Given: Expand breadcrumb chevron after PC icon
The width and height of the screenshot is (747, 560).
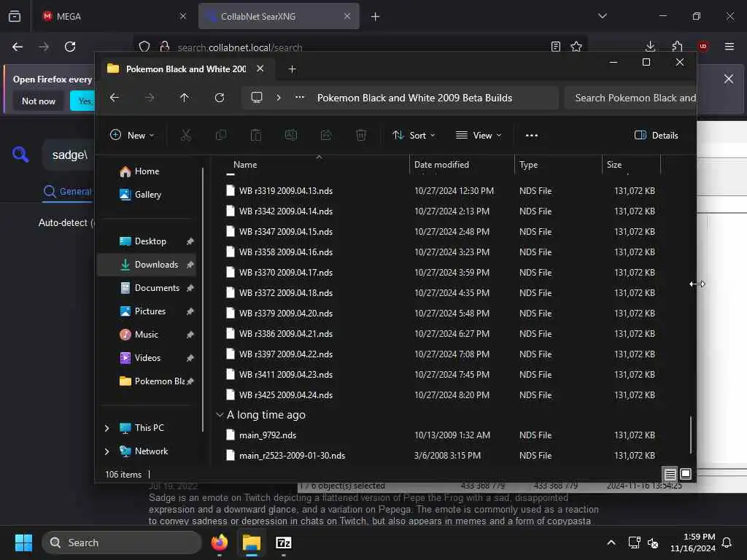Looking at the screenshot, I should pos(279,98).
